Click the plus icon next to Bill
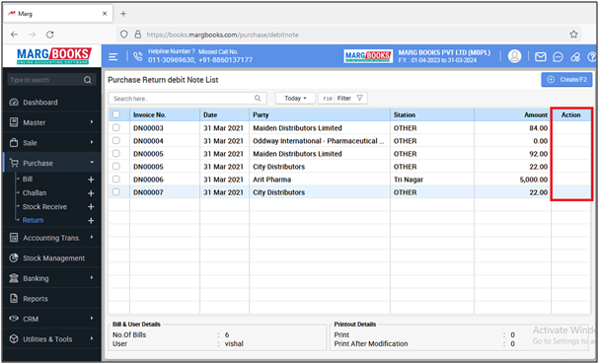 (91, 180)
